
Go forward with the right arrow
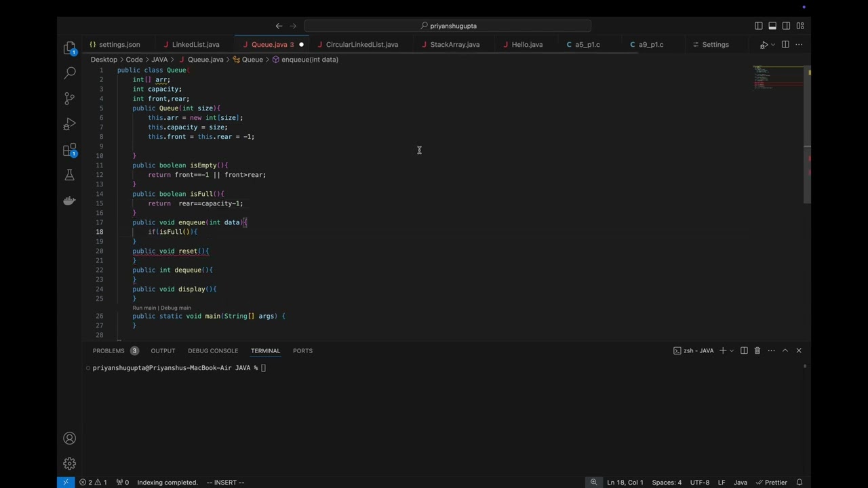pos(293,26)
